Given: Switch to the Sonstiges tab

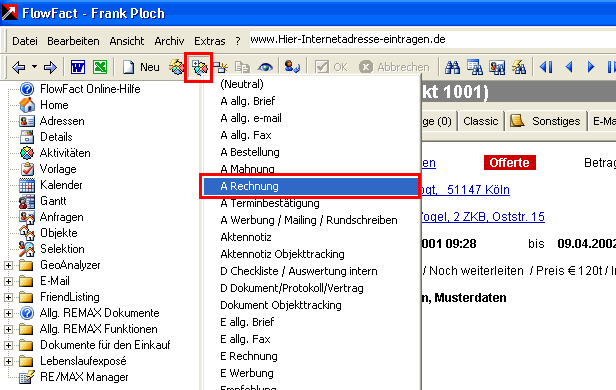Looking at the screenshot, I should click(546, 121).
